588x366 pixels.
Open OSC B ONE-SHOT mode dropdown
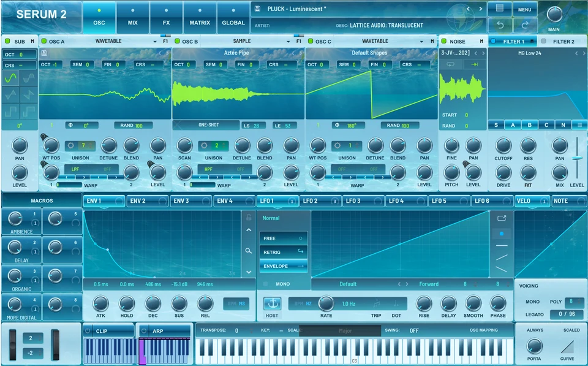[x=208, y=125]
